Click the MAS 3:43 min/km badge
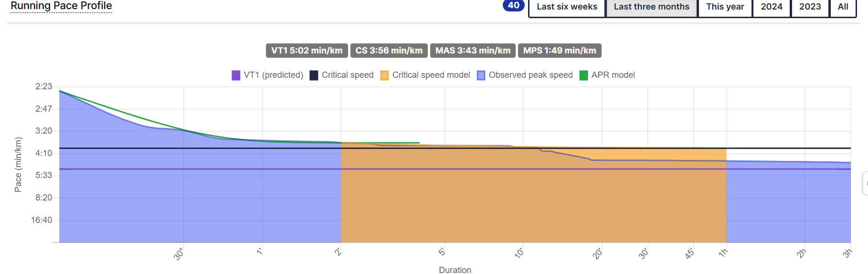The width and height of the screenshot is (868, 274). 473,51
